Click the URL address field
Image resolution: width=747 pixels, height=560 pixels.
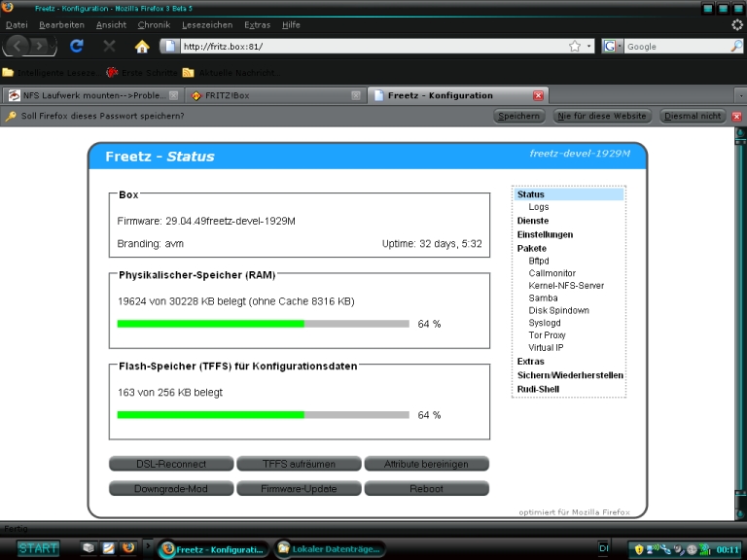tap(370, 46)
